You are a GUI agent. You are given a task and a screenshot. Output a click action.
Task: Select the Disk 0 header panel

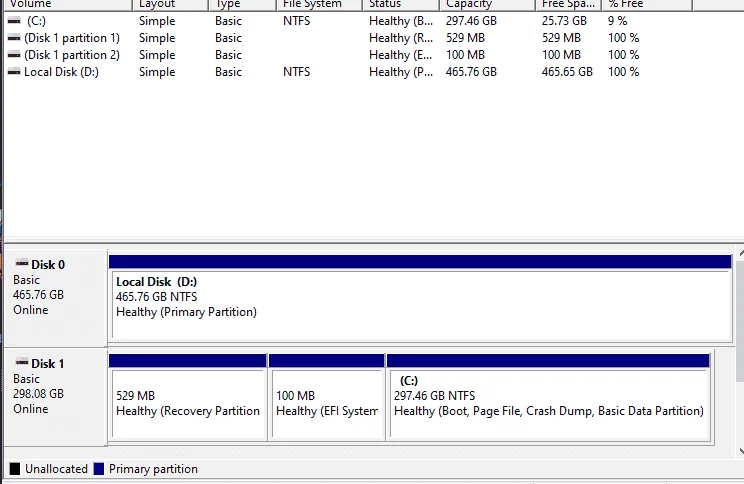coord(56,298)
